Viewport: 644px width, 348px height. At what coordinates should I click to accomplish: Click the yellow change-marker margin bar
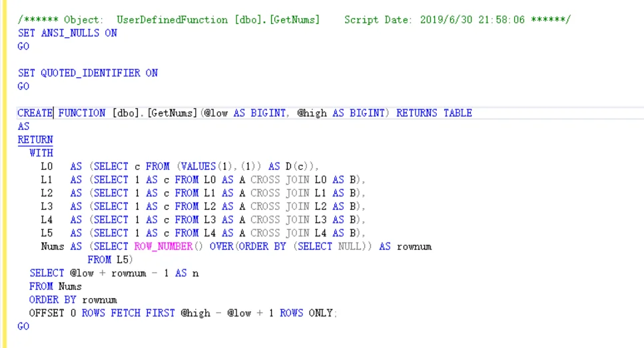(4, 174)
